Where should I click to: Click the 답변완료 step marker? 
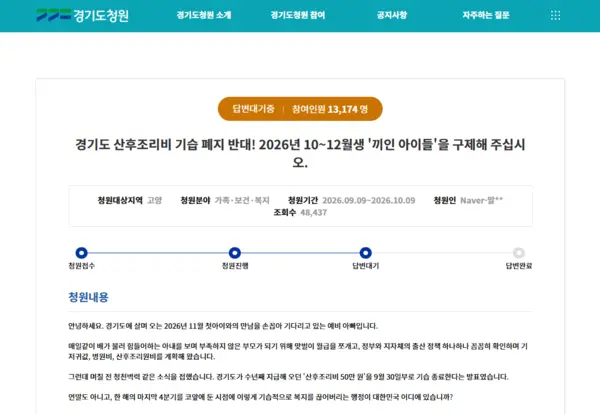tap(518, 253)
